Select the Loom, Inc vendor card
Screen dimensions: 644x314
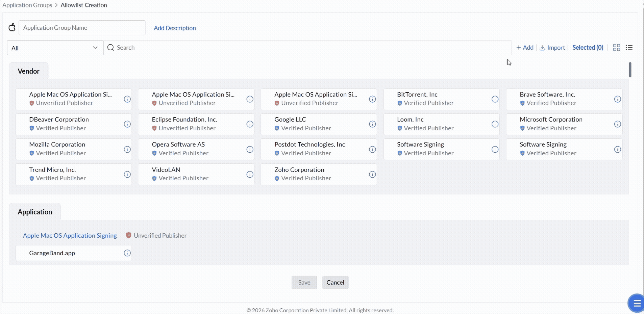coord(441,124)
